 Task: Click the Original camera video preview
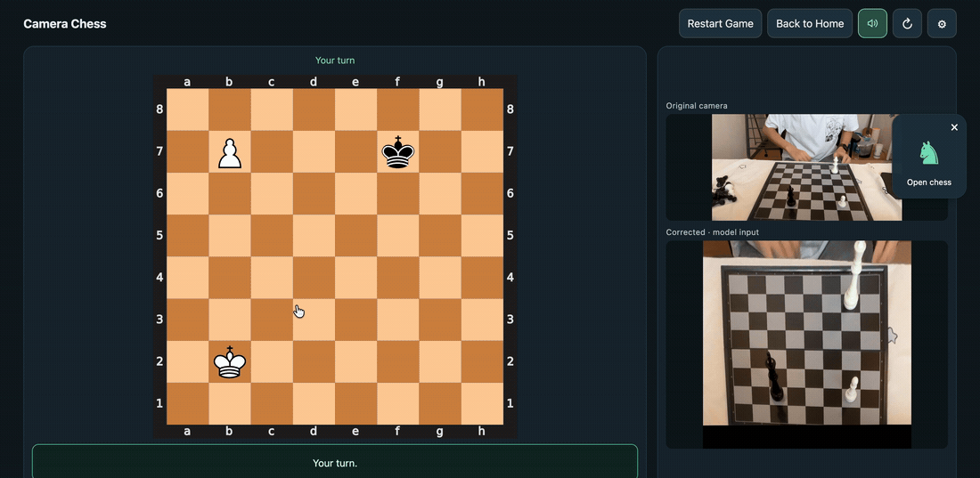tap(806, 167)
